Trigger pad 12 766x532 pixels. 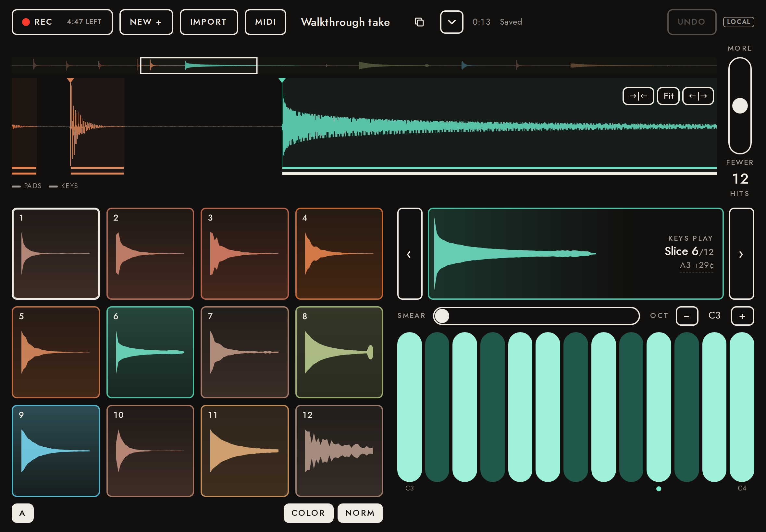coord(339,451)
